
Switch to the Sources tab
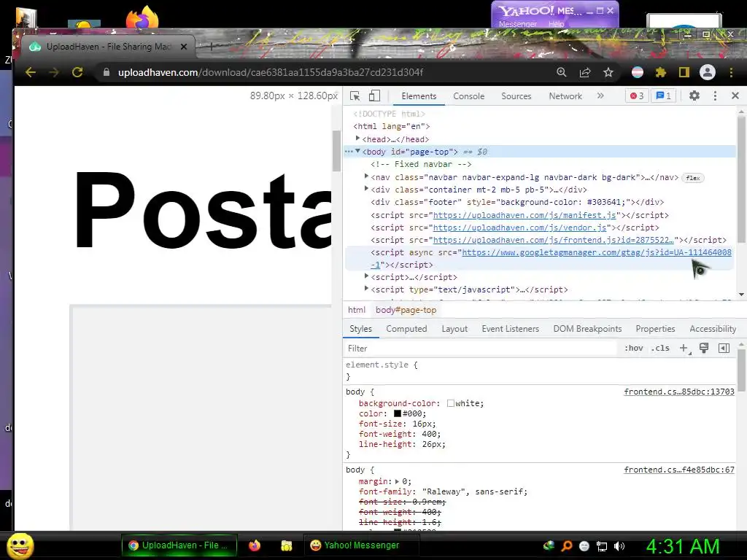pyautogui.click(x=516, y=96)
